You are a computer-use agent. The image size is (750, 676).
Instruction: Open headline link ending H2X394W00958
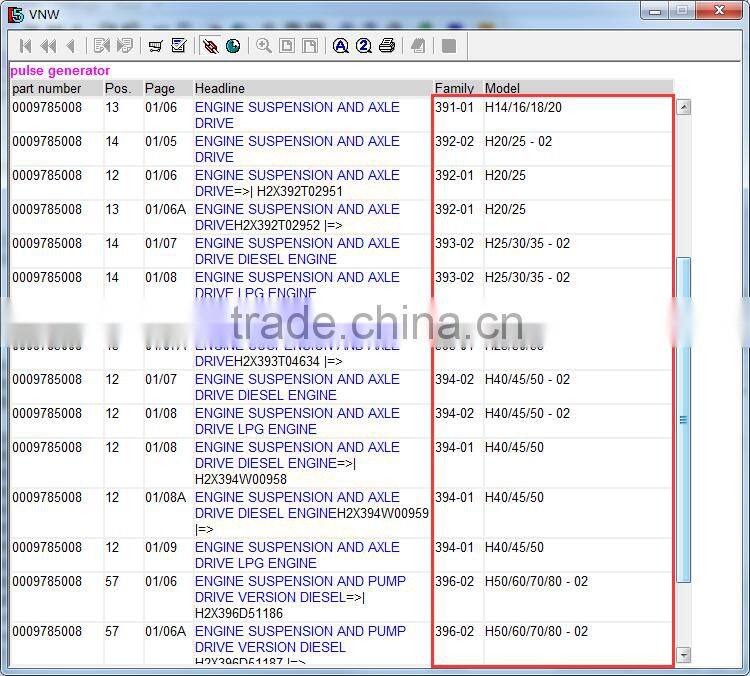297,463
